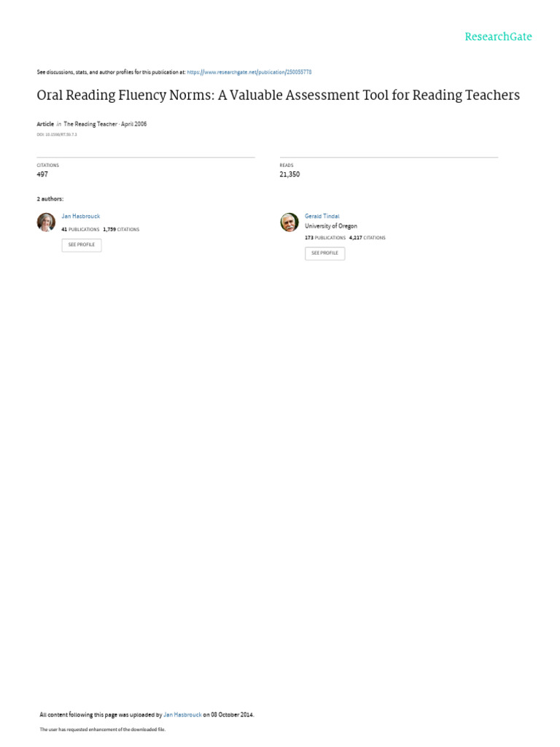
Task: Click the 497 citations count
Action: coord(42,174)
